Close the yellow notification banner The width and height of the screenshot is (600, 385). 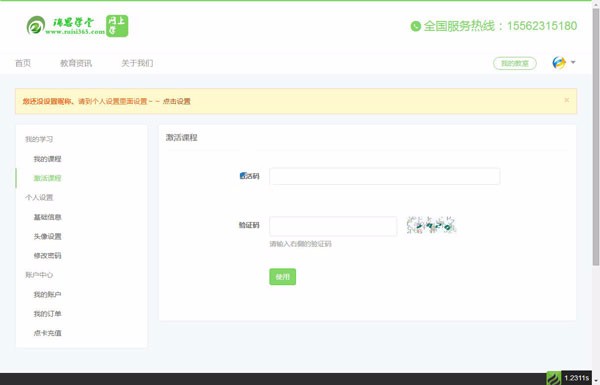(x=567, y=100)
